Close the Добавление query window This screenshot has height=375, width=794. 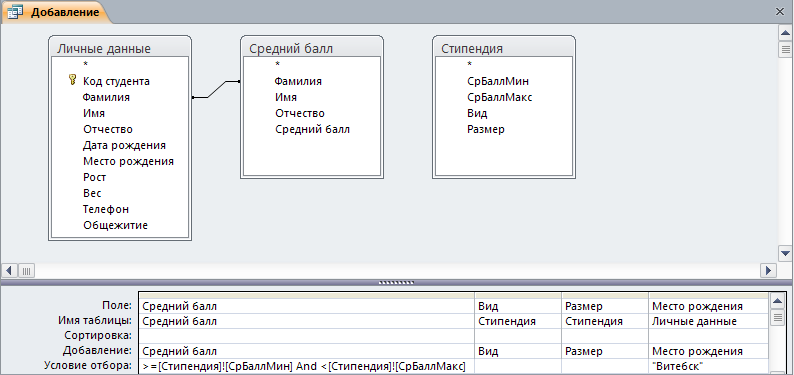click(x=780, y=12)
